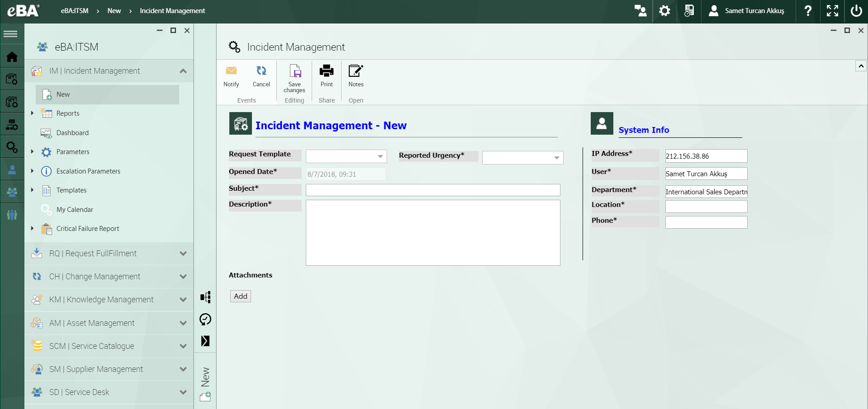This screenshot has height=409, width=868.
Task: Click eBA:ITSM in the breadcrumb
Action: click(75, 11)
